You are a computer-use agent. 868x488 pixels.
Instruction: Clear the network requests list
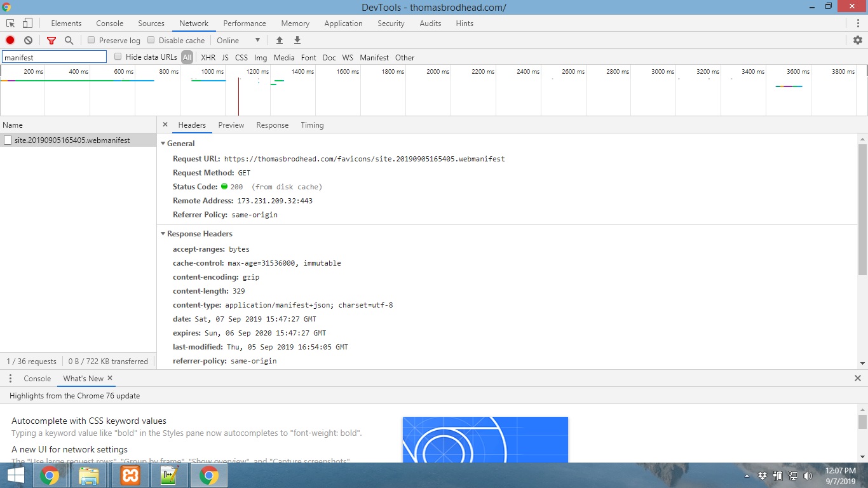coord(28,39)
